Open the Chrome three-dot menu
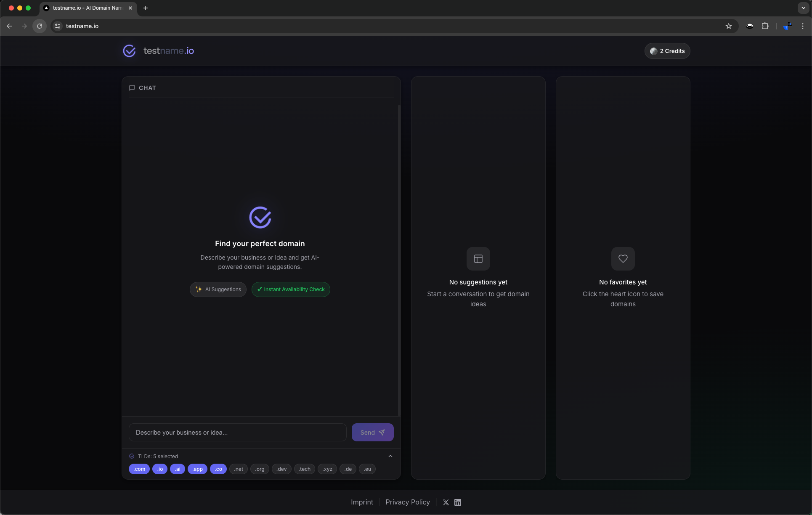Viewport: 812px width, 515px height. [x=803, y=26]
